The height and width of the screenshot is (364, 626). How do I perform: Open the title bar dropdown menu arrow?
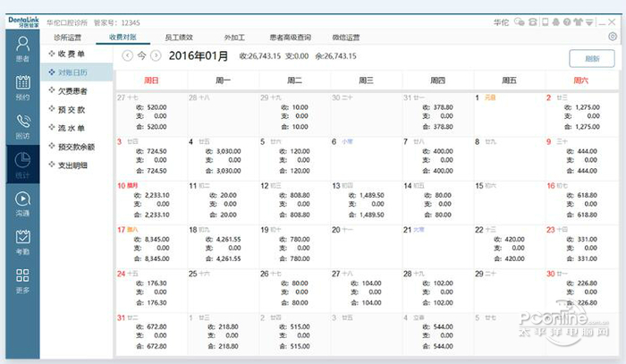click(x=589, y=22)
